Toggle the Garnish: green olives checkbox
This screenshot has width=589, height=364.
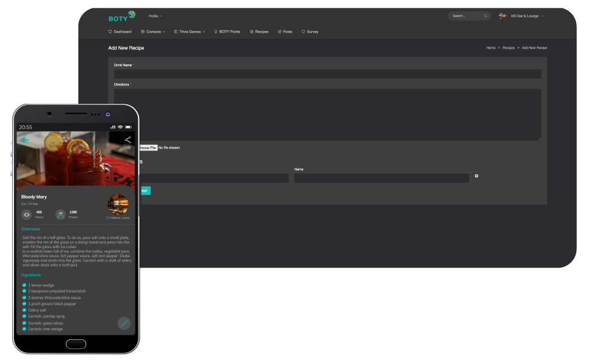(23, 323)
